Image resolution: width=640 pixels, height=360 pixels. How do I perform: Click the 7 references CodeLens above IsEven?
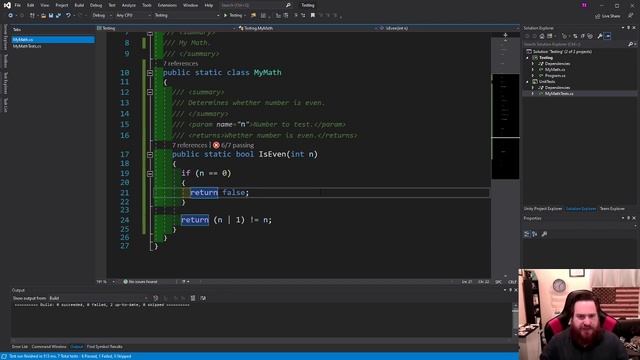(189, 145)
